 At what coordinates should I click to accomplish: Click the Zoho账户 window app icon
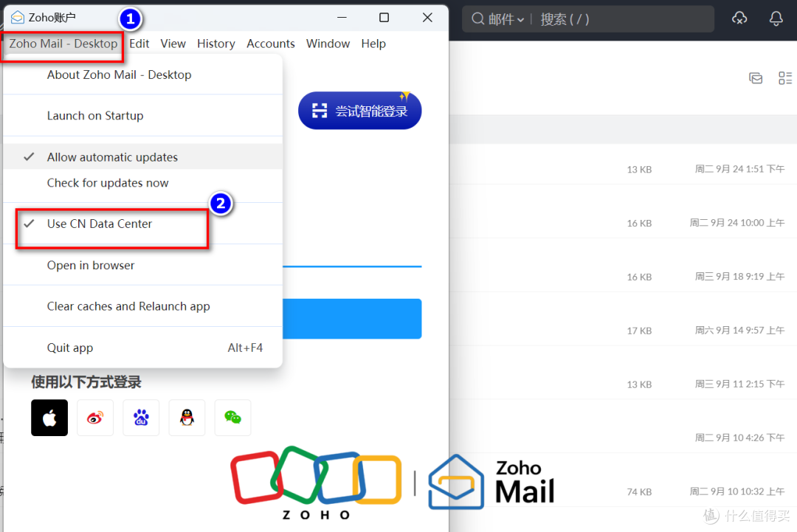coord(18,17)
